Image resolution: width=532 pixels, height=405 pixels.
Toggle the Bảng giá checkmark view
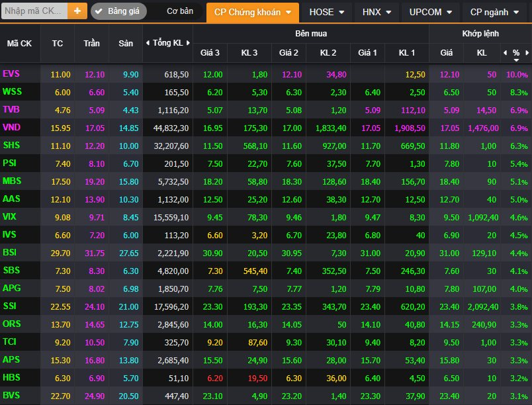pyautogui.click(x=118, y=11)
